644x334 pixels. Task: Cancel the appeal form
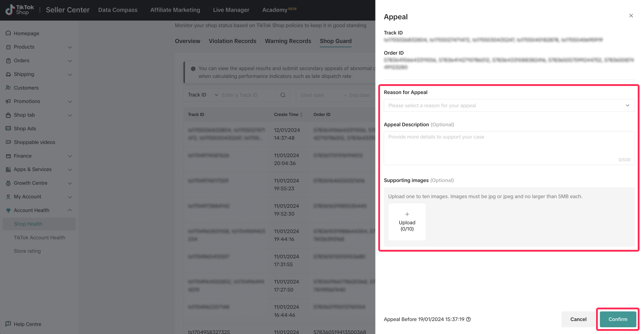click(578, 319)
